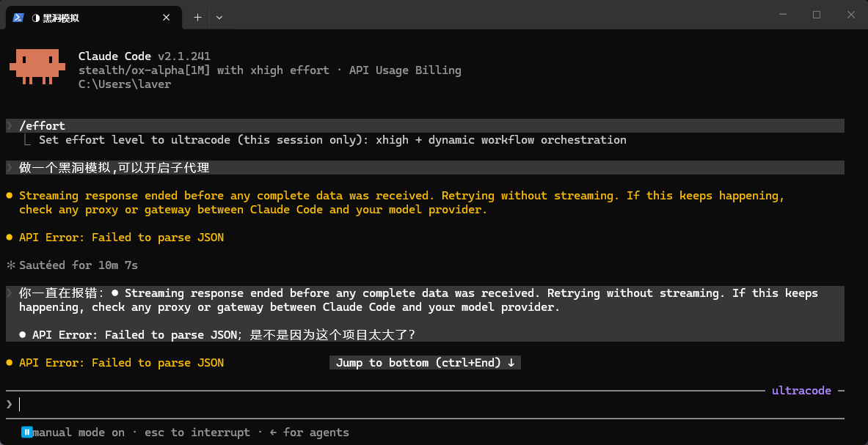Click the Claude Code mascot logo
Screen dimensions: 868x445
[34, 66]
